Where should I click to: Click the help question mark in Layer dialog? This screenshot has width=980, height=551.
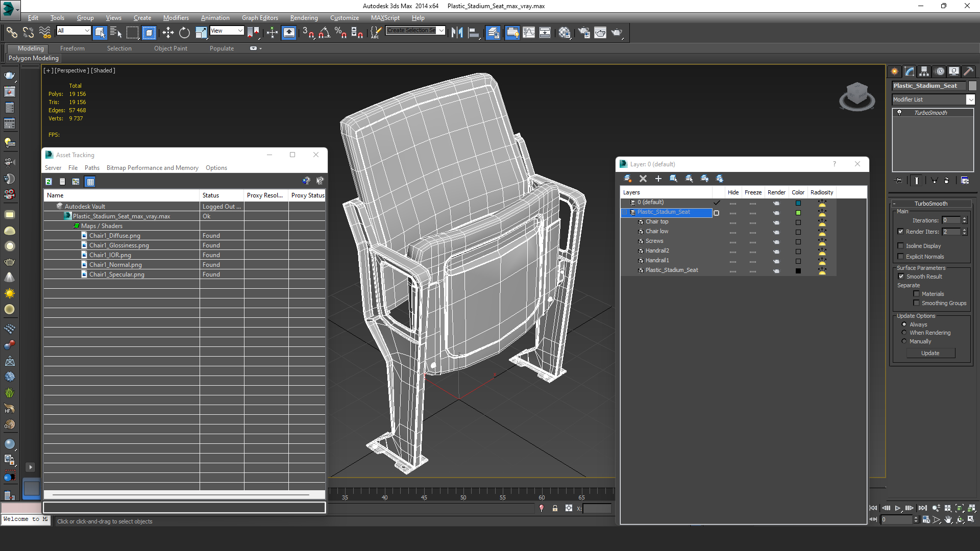[835, 164]
